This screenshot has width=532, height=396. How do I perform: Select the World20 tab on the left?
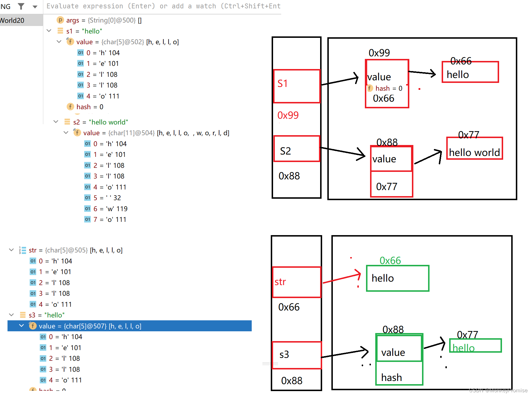[12, 20]
